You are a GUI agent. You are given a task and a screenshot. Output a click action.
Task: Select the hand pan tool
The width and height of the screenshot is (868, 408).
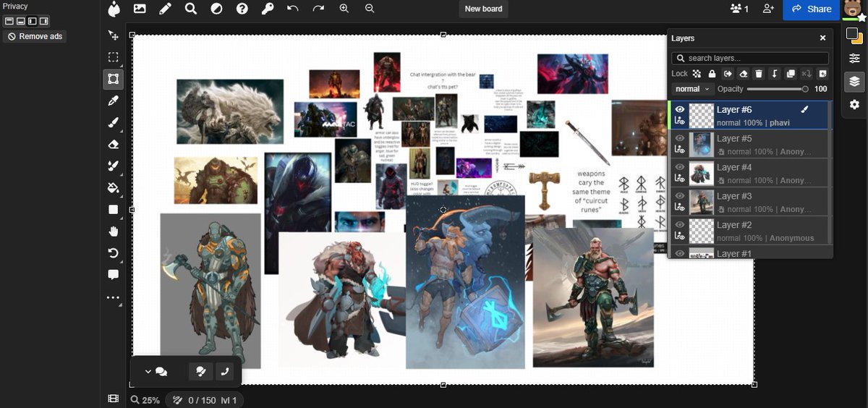click(x=113, y=231)
